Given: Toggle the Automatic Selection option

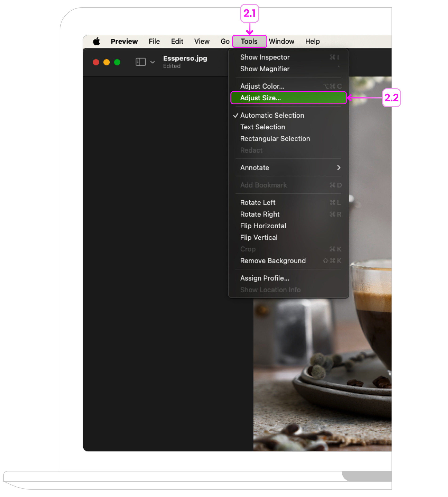Looking at the screenshot, I should click(272, 115).
